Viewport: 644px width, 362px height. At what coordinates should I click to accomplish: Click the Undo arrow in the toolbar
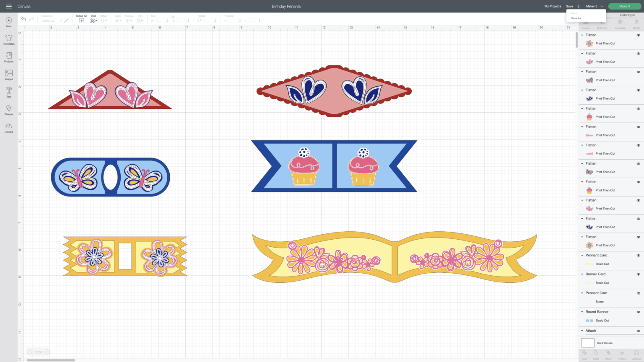(x=23, y=18)
